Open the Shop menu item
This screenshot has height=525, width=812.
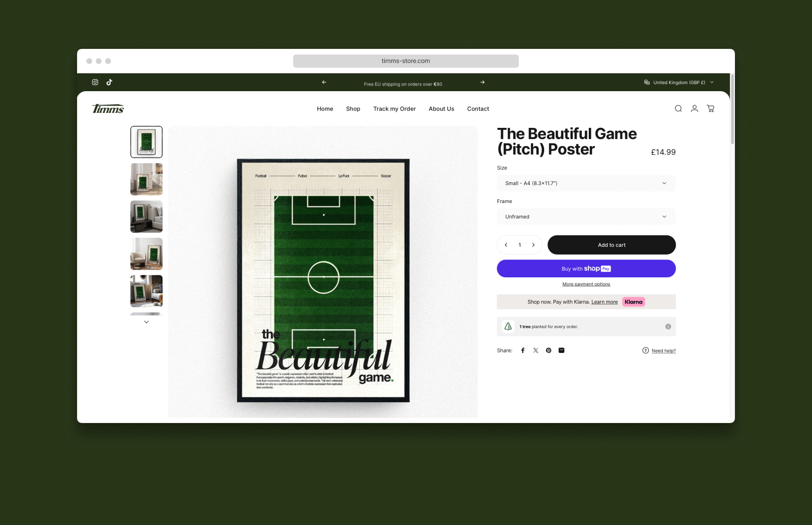(x=353, y=109)
